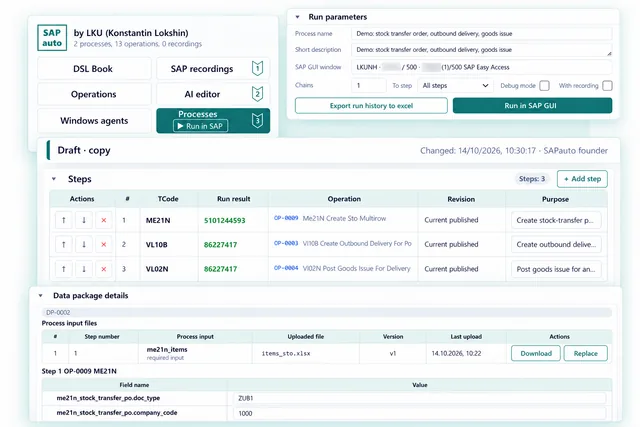Open the To step All steps dropdown
This screenshot has width=640, height=427.
pos(455,86)
